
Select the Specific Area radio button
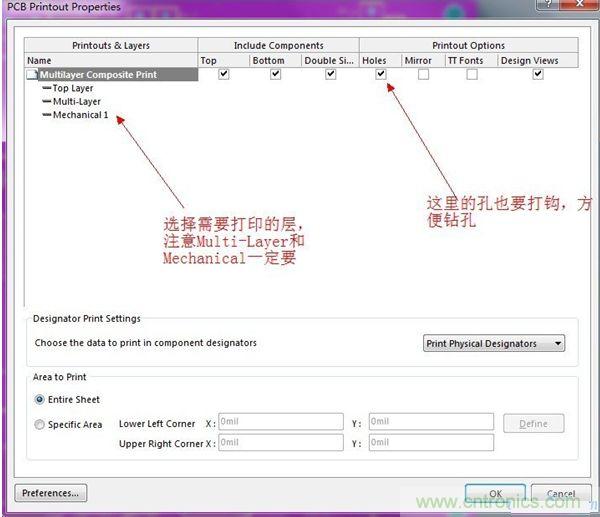(x=40, y=424)
